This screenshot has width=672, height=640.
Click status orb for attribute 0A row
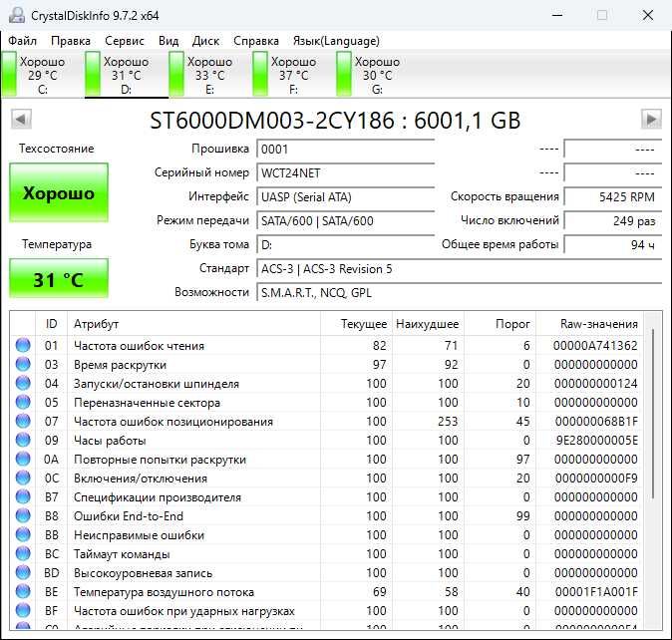pyautogui.click(x=23, y=459)
